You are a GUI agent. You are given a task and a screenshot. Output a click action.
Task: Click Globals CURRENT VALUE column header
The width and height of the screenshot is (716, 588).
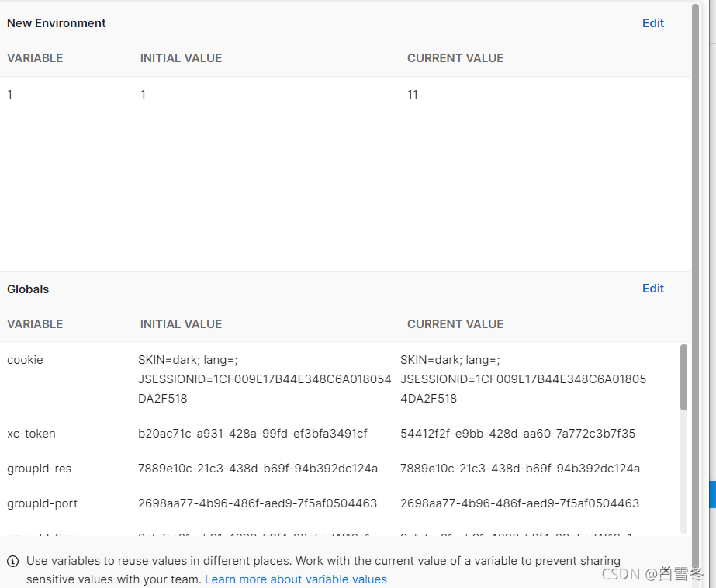pos(455,324)
